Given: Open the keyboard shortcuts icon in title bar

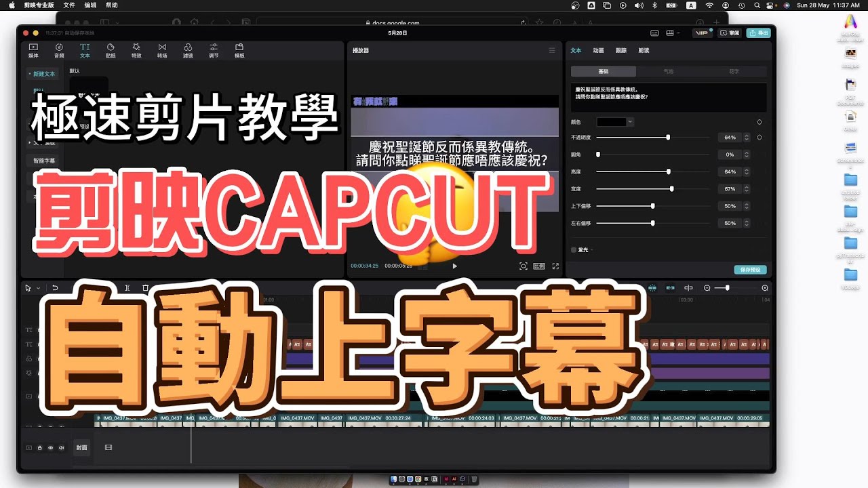Looking at the screenshot, I should (x=654, y=33).
